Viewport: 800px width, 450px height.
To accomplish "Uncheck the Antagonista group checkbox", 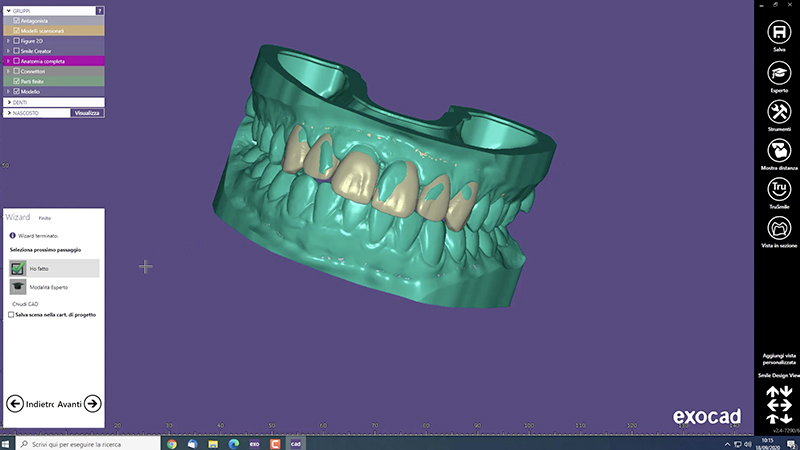I will (17, 20).
